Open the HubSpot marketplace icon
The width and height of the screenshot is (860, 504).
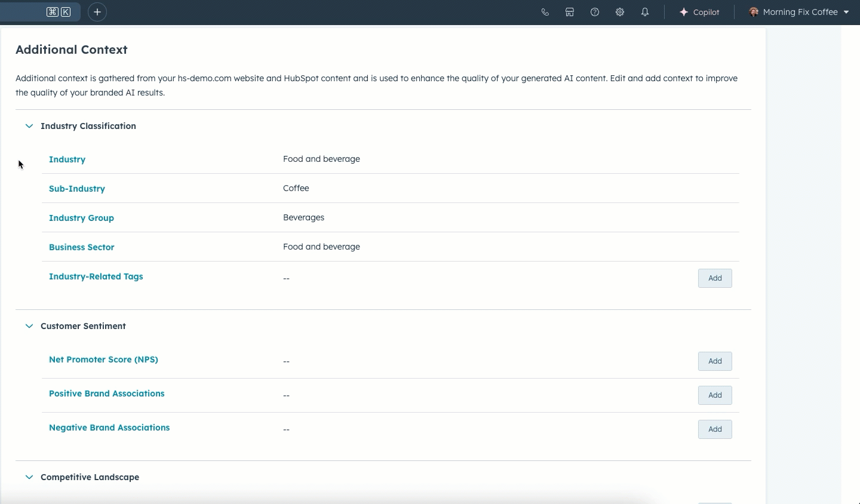[570, 12]
